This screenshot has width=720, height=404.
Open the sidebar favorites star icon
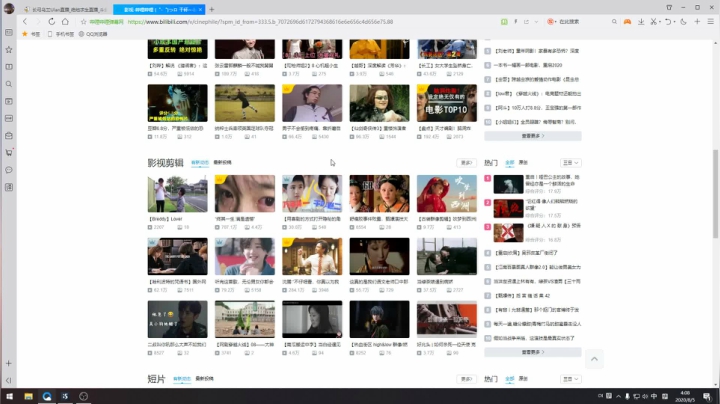9,50
